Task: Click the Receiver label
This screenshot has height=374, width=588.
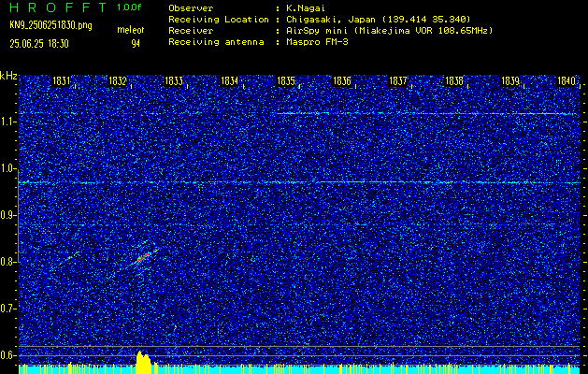Action: 191,31
